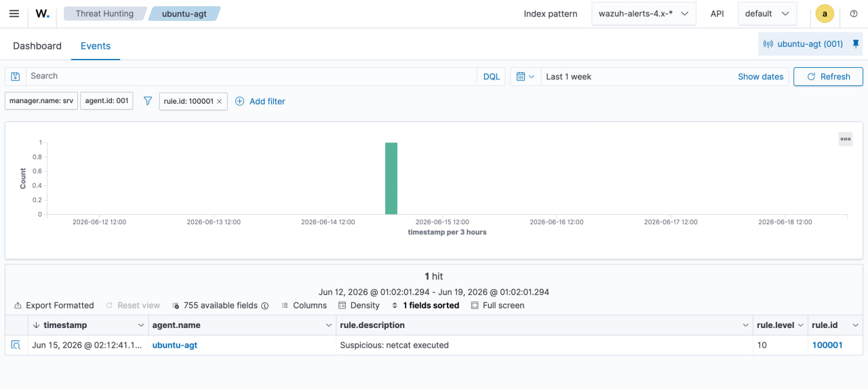Viewport: 868px width, 389px height.
Task: Click the ubuntu-agt breadcrumb
Action: [x=184, y=14]
